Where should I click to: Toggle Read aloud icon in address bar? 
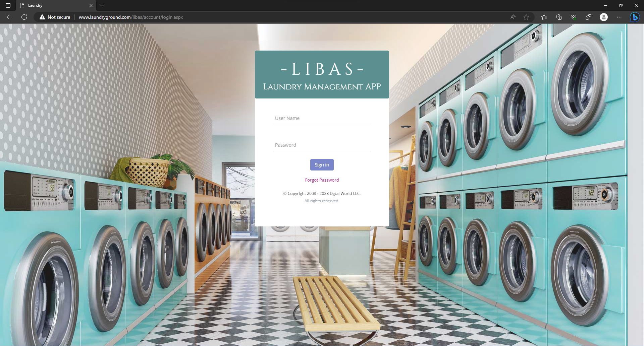513,17
